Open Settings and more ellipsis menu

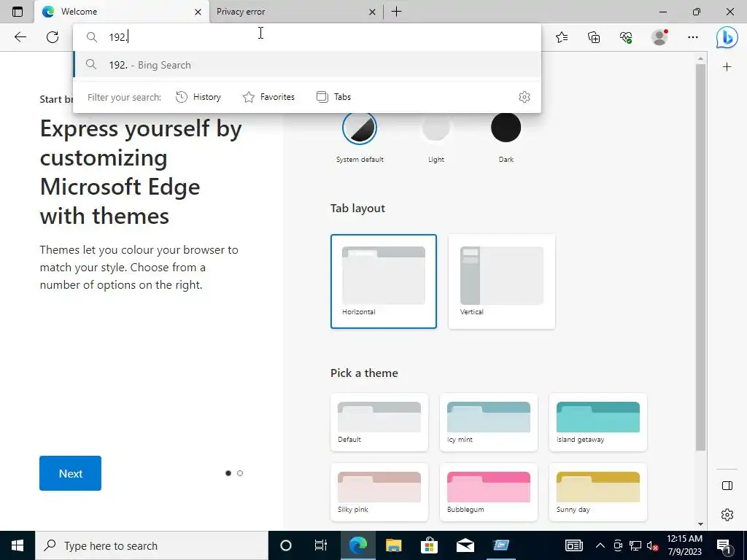pyautogui.click(x=693, y=37)
